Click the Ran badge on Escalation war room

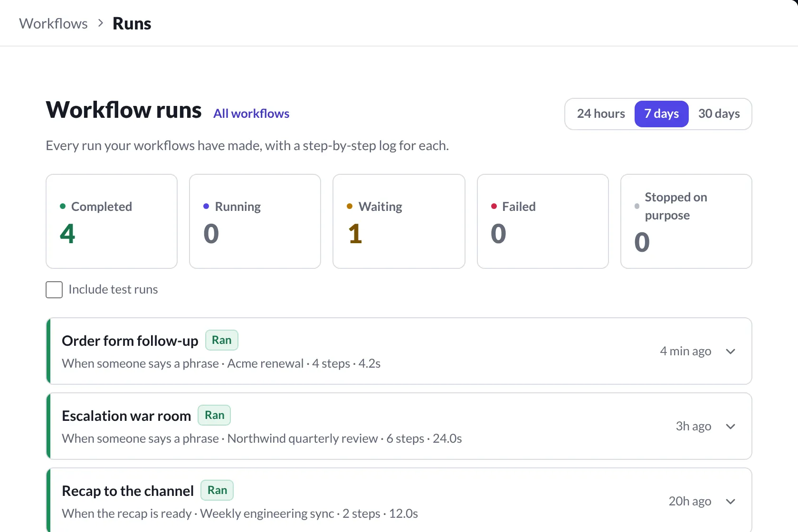(x=214, y=415)
